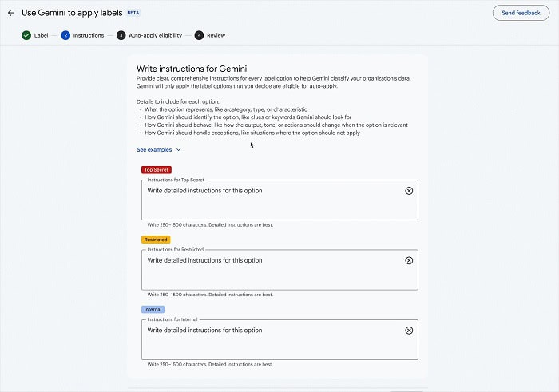Select the Auto-apply eligibility step
Viewport: 559px width, 392px height.
click(155, 35)
